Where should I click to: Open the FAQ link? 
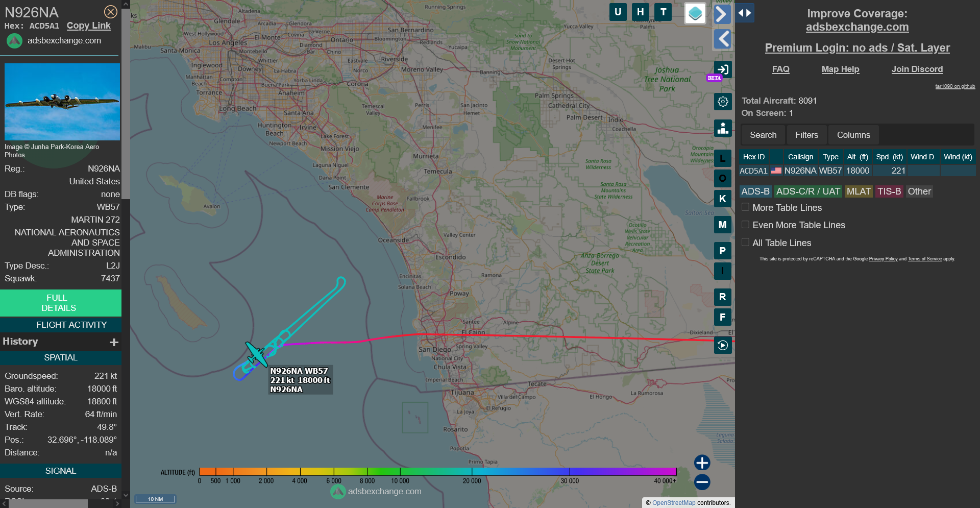(780, 69)
